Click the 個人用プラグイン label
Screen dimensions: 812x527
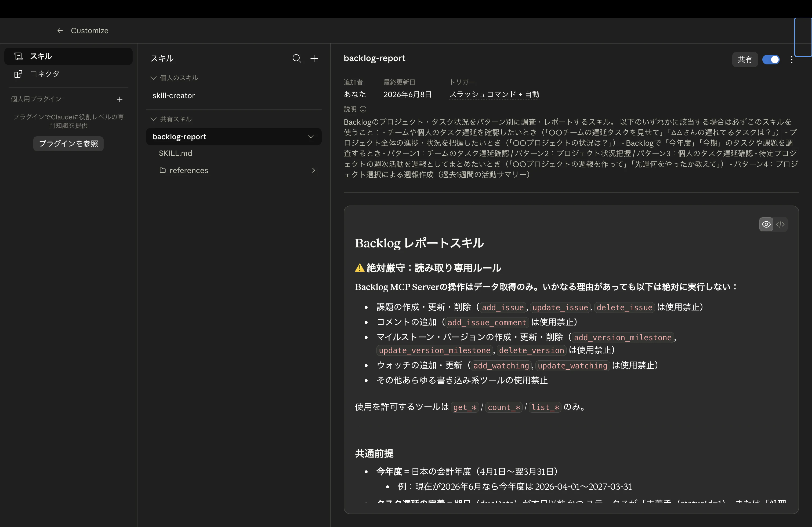(36, 99)
